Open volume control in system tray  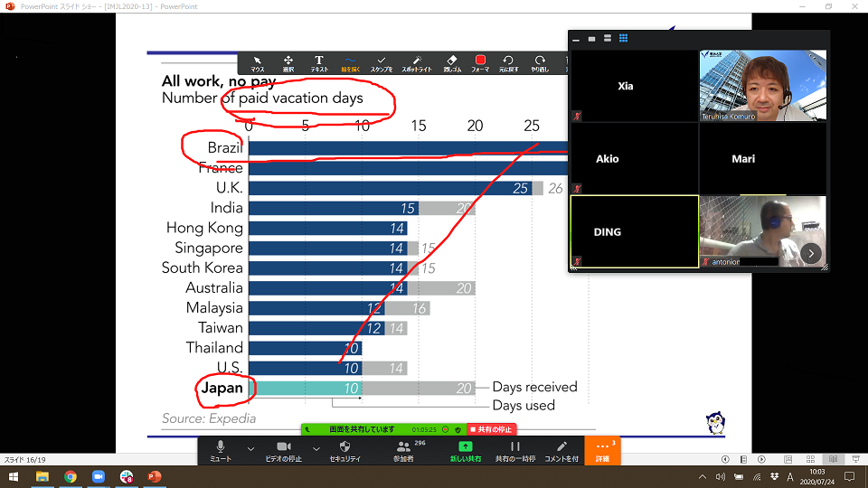[721, 477]
